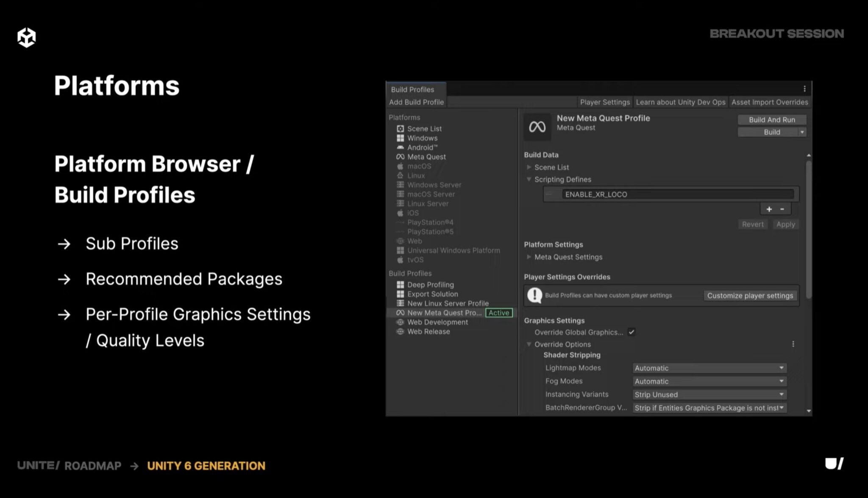This screenshot has height=498, width=868.
Task: Open the Build Profiles window kebab menu
Action: [804, 89]
